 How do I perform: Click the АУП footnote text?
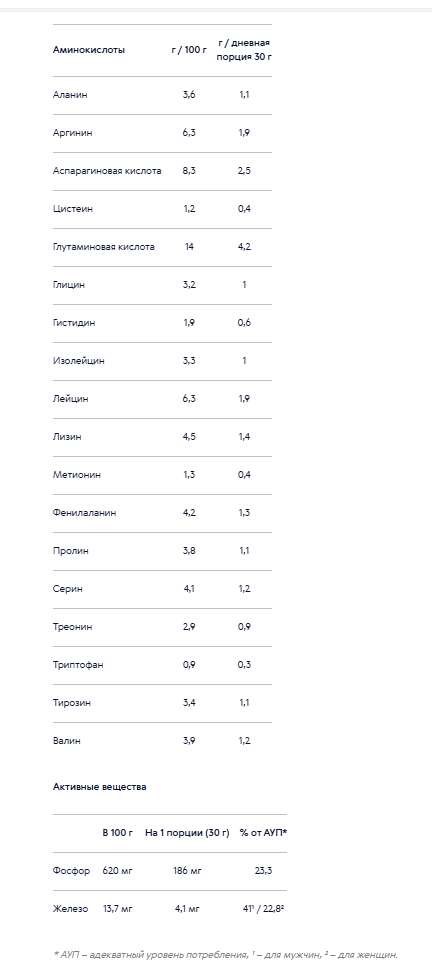click(225, 954)
